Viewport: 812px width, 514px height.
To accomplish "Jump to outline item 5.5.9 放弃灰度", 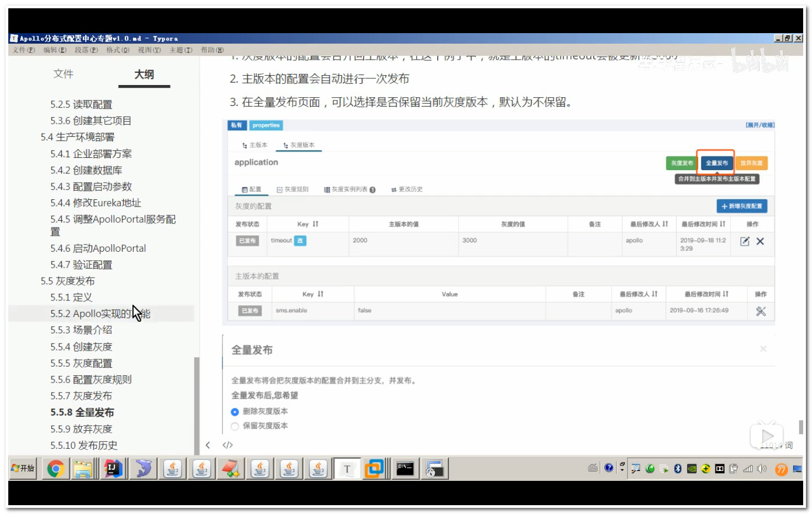I will click(x=81, y=429).
